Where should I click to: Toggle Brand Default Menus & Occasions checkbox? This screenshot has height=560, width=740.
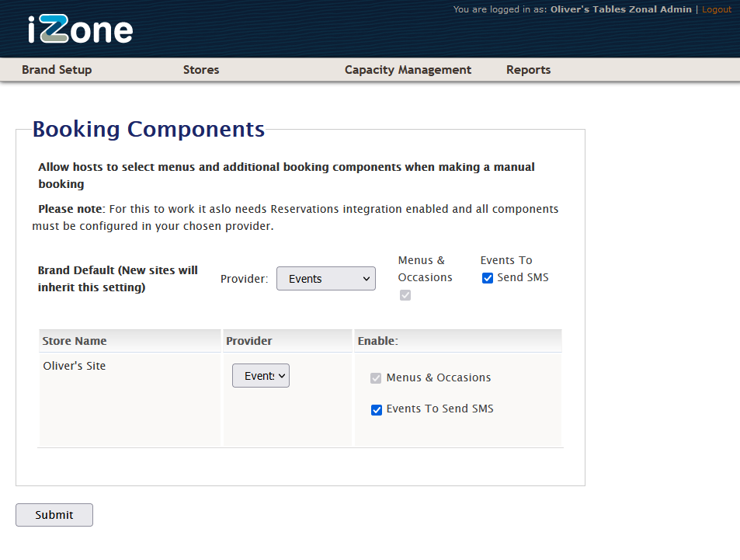(x=405, y=295)
